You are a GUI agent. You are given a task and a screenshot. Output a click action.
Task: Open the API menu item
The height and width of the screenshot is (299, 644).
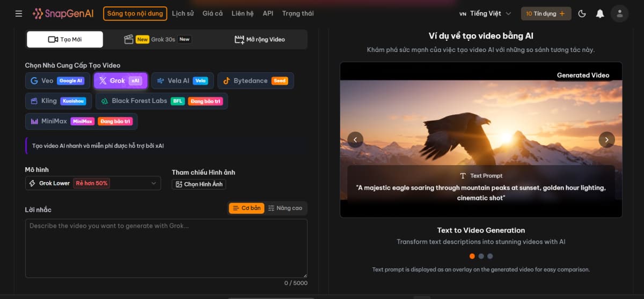pos(268,13)
